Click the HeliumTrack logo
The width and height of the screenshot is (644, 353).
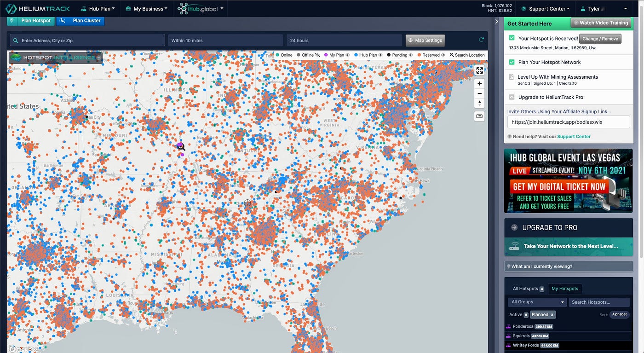pos(37,9)
